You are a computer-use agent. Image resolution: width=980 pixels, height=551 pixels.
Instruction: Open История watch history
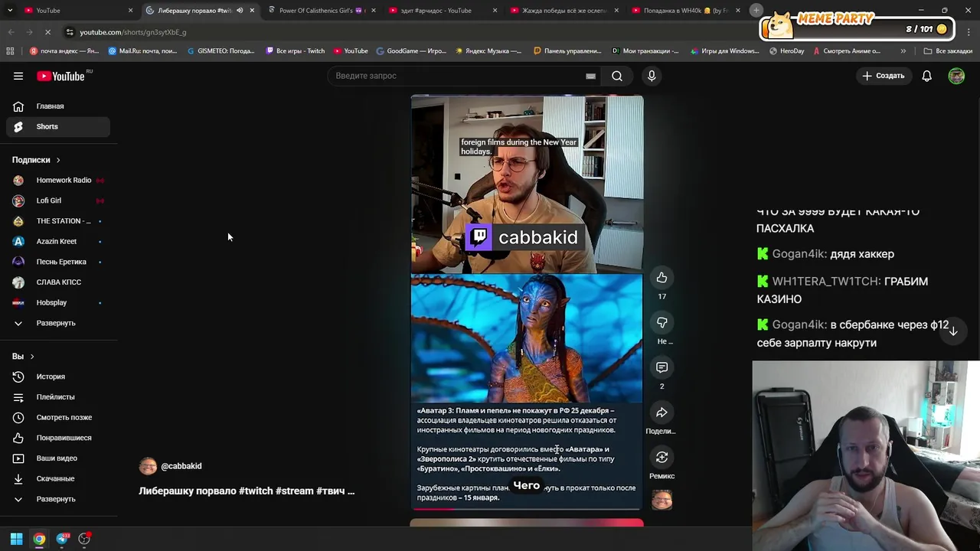[58, 377]
